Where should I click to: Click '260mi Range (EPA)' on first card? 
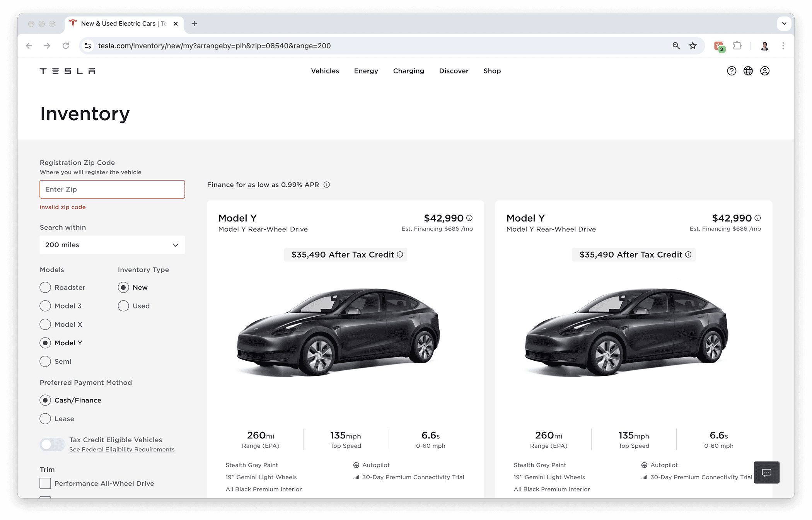(261, 440)
